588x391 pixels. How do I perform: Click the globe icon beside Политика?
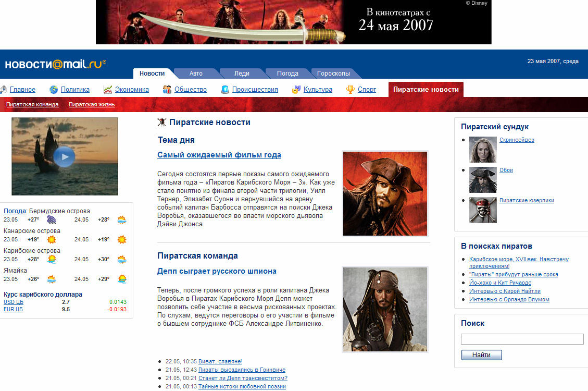pyautogui.click(x=54, y=90)
